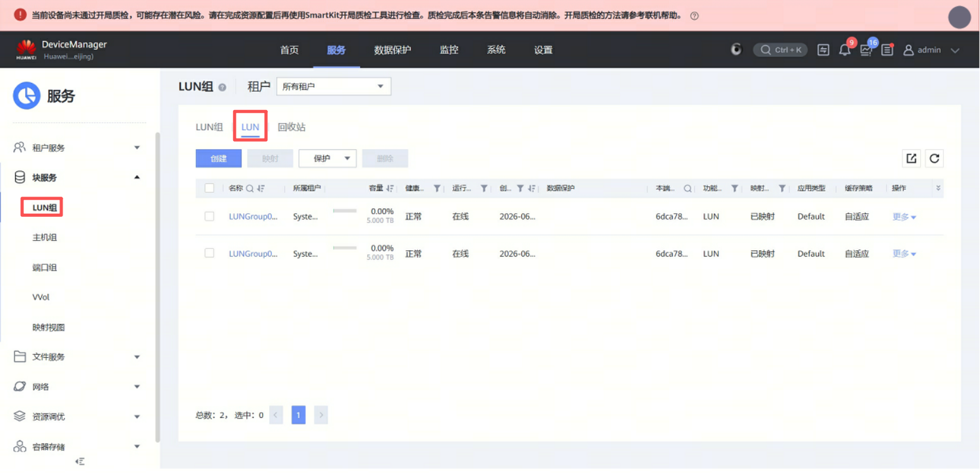Open the task switch icon beside search
Viewport: 980px width, 473px height.
[823, 50]
